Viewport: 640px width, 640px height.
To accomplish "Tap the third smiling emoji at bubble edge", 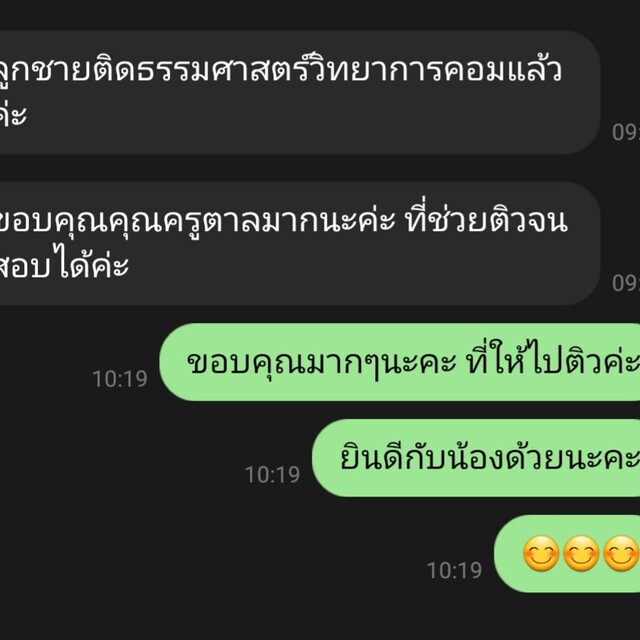I will pos(621,553).
